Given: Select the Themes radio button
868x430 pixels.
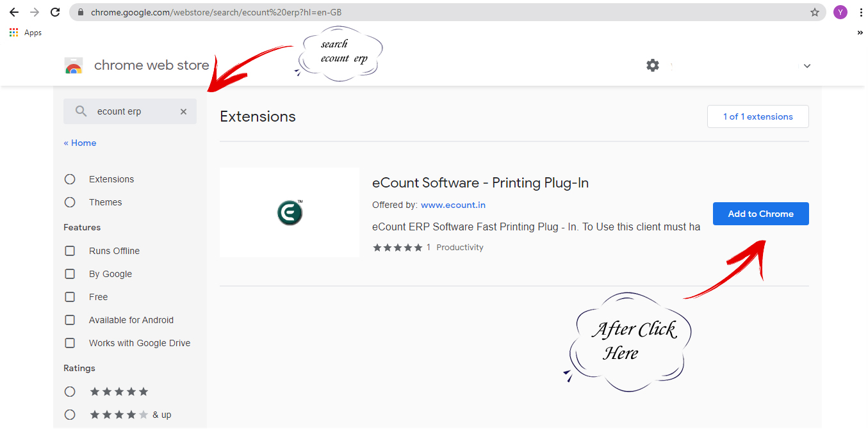Looking at the screenshot, I should (x=70, y=202).
